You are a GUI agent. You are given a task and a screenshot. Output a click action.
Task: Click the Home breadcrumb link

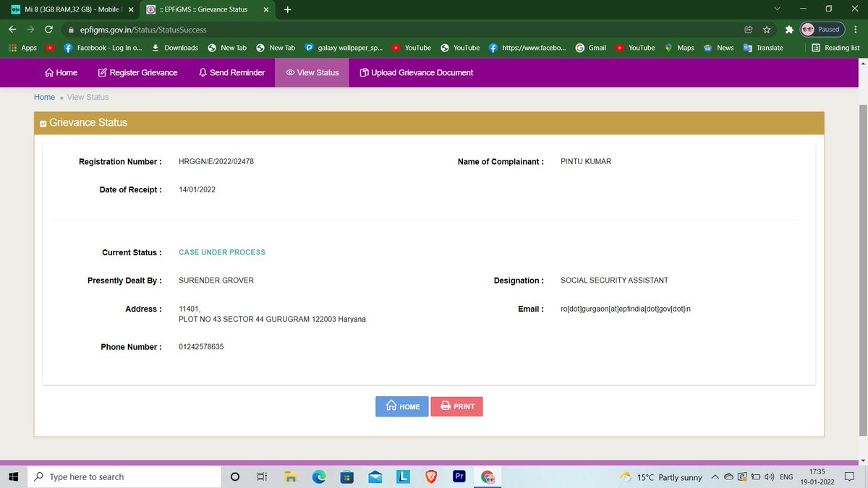click(x=44, y=97)
